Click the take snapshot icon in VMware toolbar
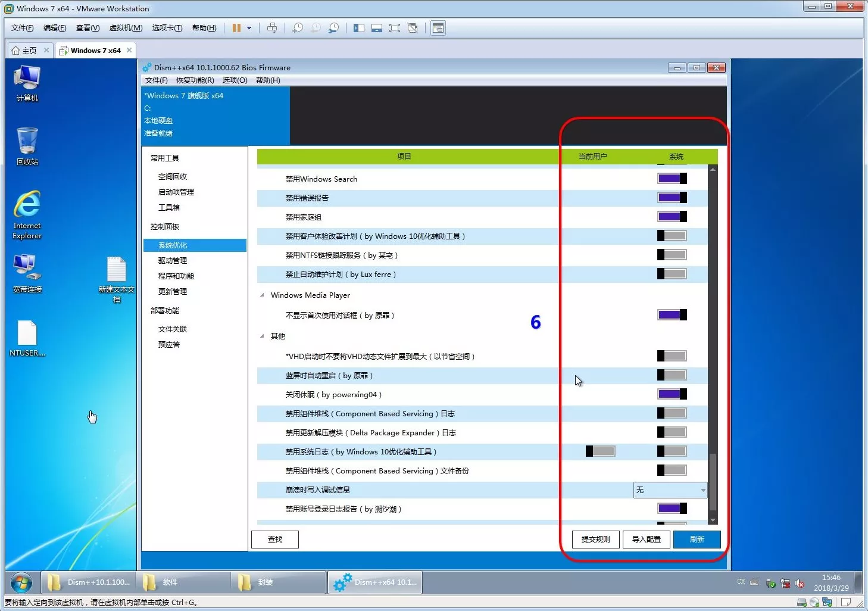The image size is (868, 611). [298, 28]
